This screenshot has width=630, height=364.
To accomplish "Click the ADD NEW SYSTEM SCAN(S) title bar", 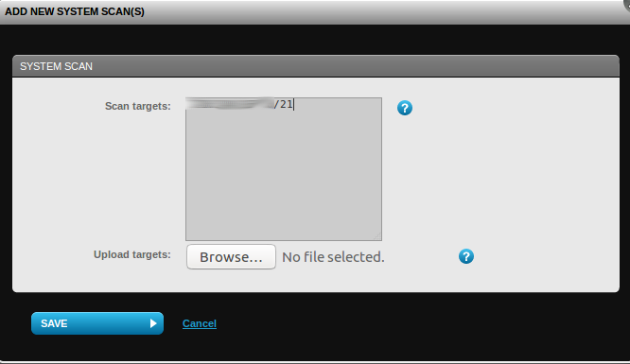I will click(x=311, y=11).
